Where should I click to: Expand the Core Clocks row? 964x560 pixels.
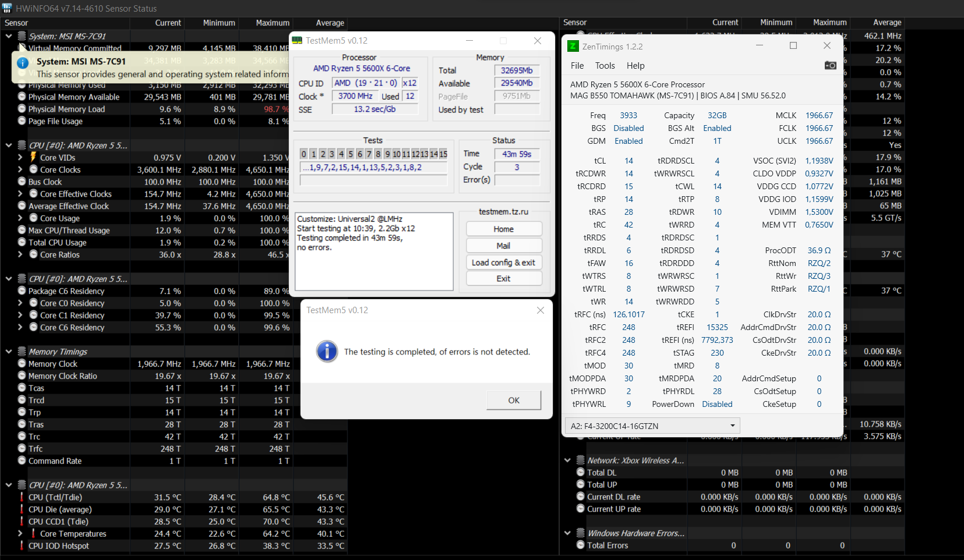pos(20,169)
